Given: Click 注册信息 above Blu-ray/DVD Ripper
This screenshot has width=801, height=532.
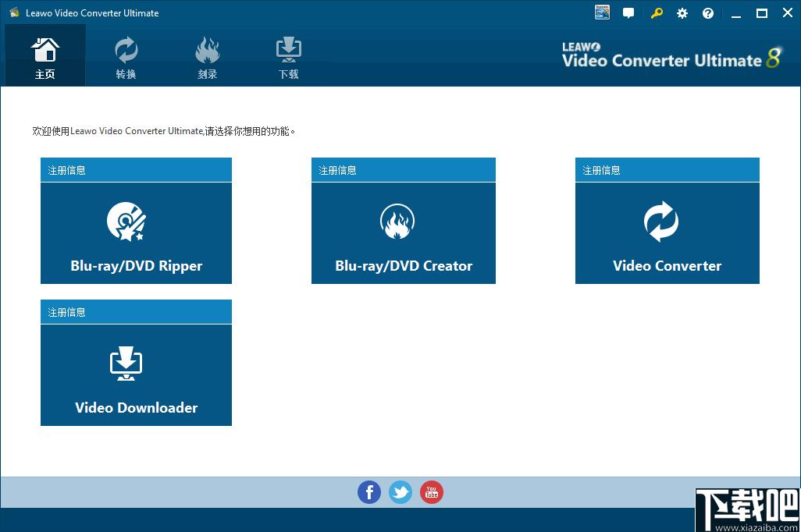Looking at the screenshot, I should point(66,170).
